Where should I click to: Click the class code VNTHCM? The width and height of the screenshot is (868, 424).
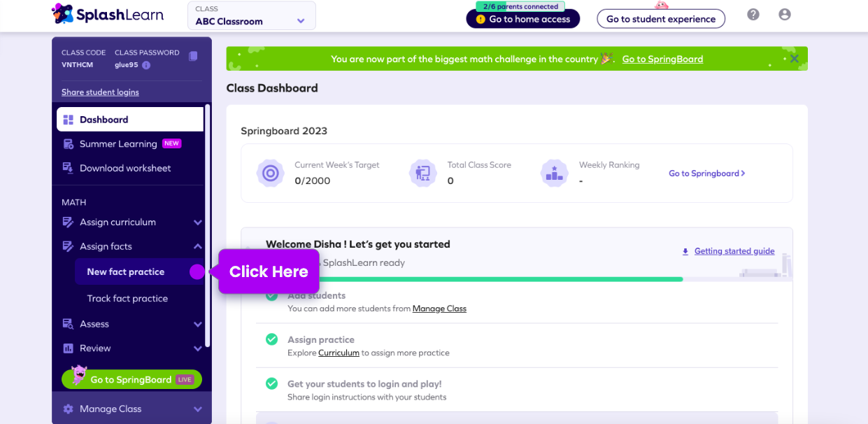[77, 65]
